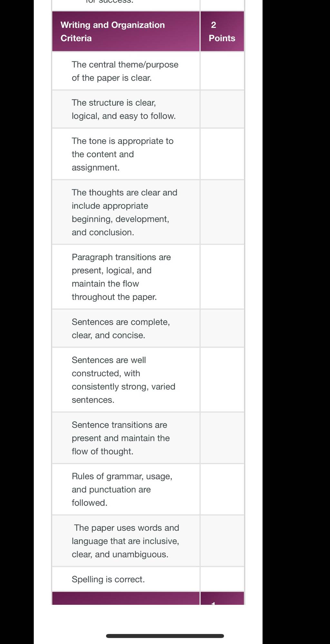Tap the next purple 1 point header
The width and height of the screenshot is (330, 644).
[222, 599]
